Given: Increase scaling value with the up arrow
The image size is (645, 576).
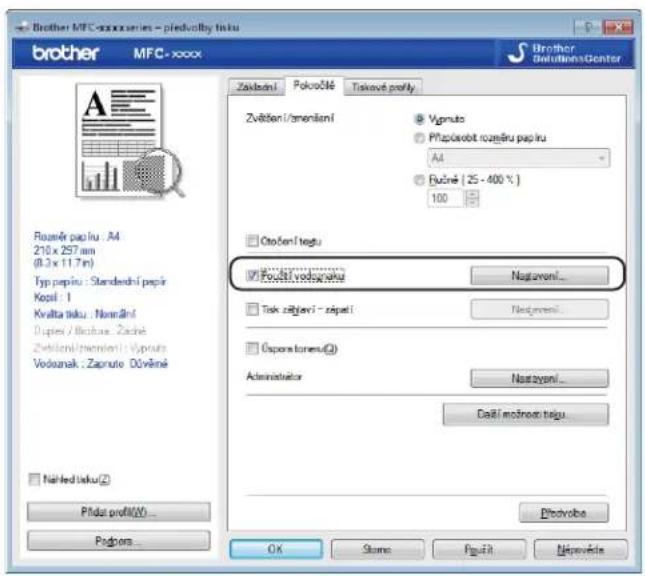Looking at the screenshot, I should tap(472, 194).
